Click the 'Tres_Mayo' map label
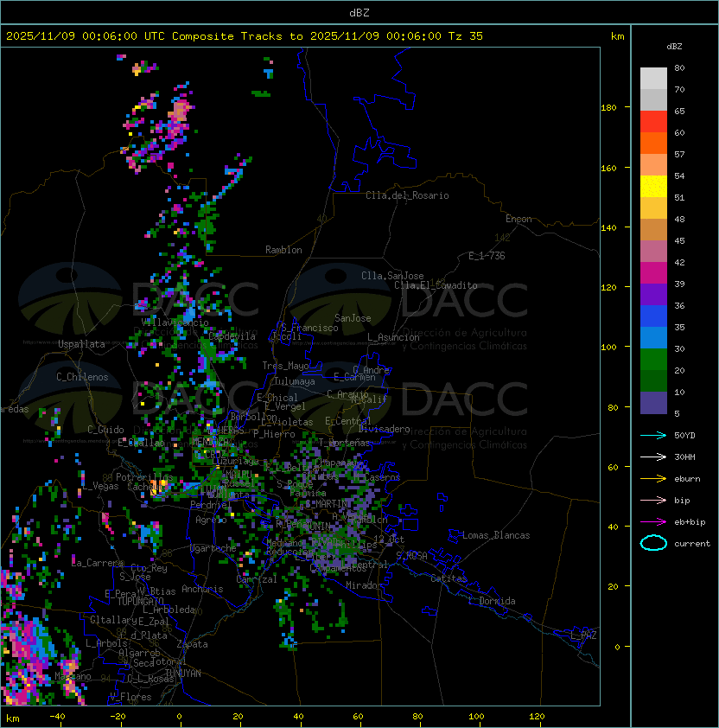Image resolution: width=719 pixels, height=728 pixels. [x=285, y=366]
